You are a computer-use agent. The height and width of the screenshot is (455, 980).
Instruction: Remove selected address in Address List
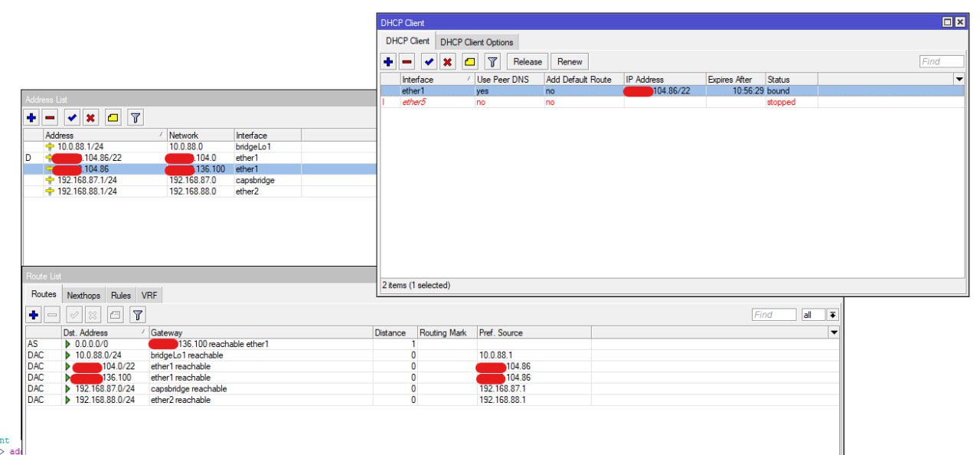(50, 118)
